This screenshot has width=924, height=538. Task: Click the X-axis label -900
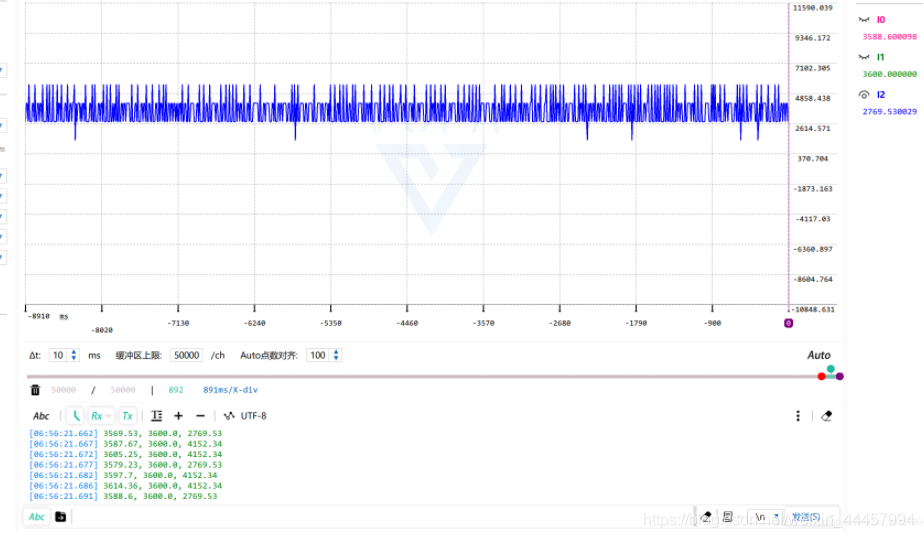tap(712, 324)
